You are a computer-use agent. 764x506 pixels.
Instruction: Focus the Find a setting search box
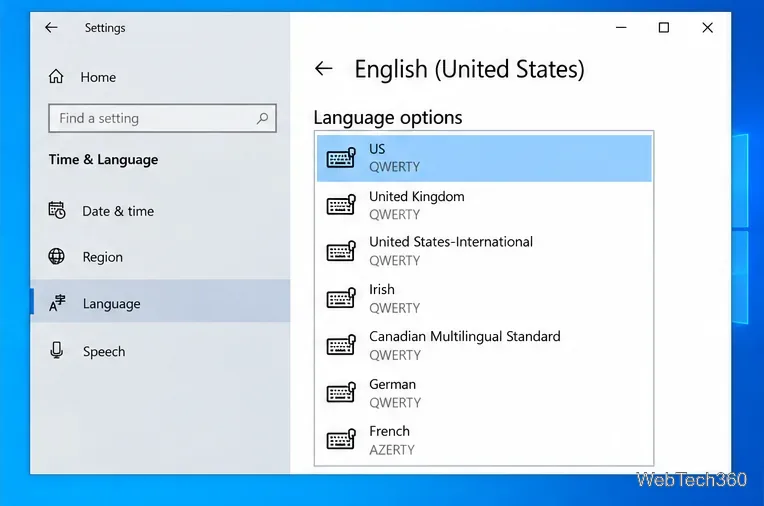(162, 118)
